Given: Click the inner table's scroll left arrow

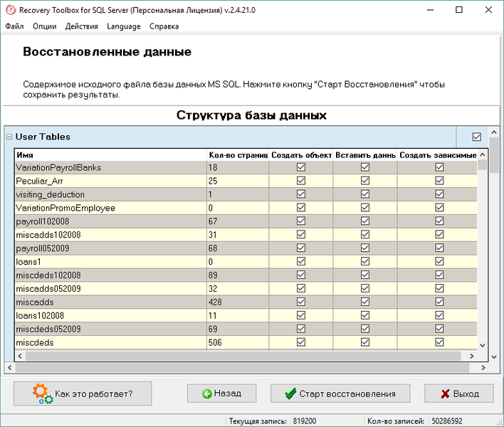Looking at the screenshot, I should tap(20, 356).
